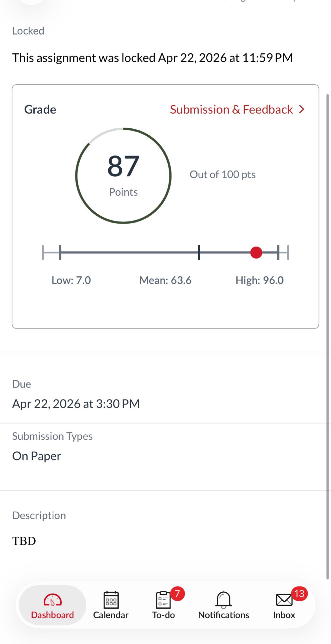
Task: Tap the red score dot on distribution bar
Action: point(256,253)
